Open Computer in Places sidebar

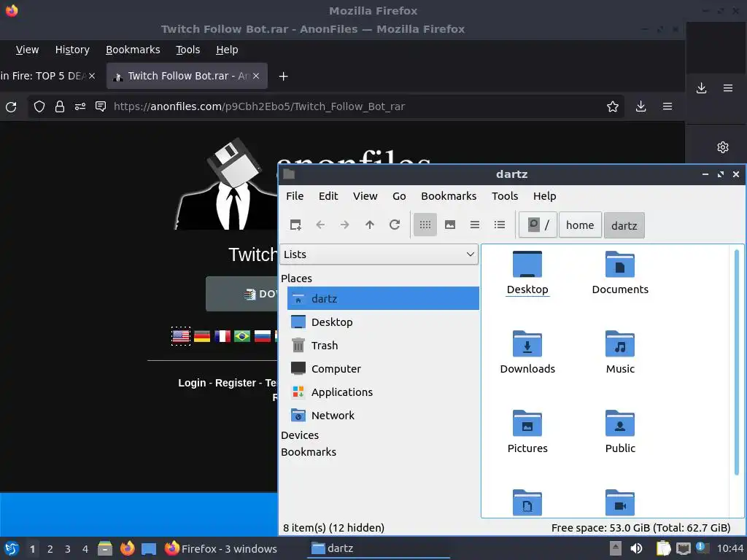tap(383, 368)
